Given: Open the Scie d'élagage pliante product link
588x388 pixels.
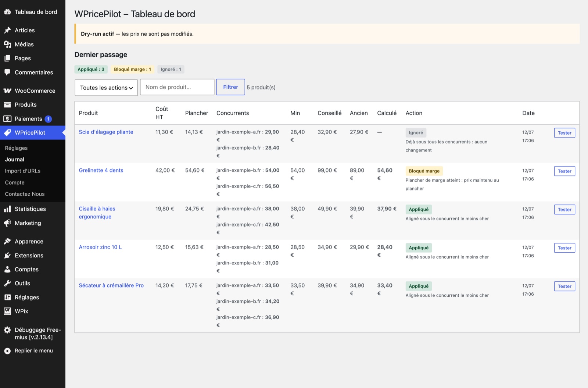Looking at the screenshot, I should coord(106,132).
